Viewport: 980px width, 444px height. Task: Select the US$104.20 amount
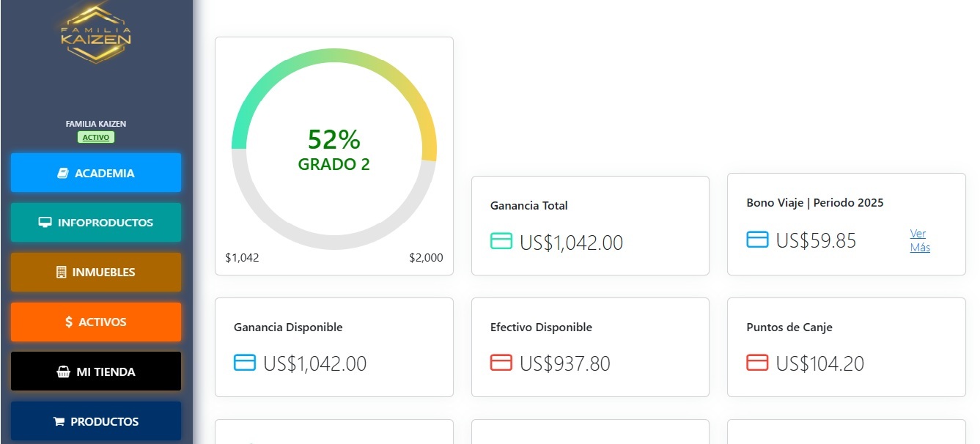pyautogui.click(x=820, y=364)
